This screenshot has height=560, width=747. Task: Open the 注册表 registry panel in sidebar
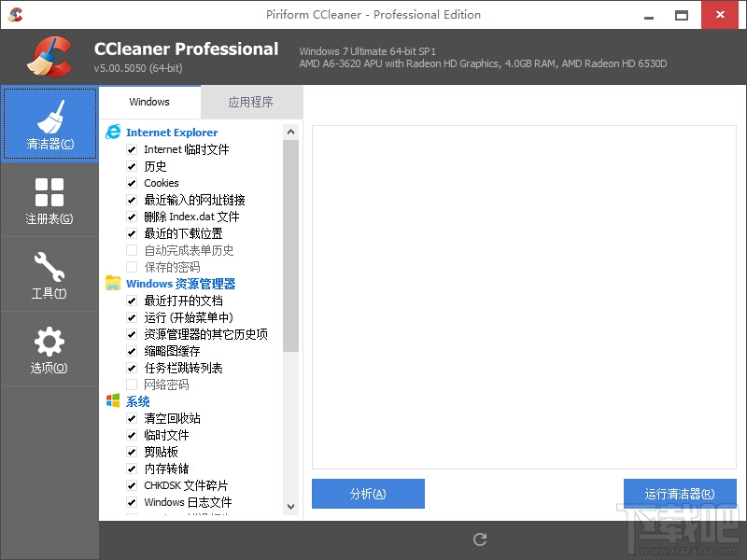pos(49,199)
